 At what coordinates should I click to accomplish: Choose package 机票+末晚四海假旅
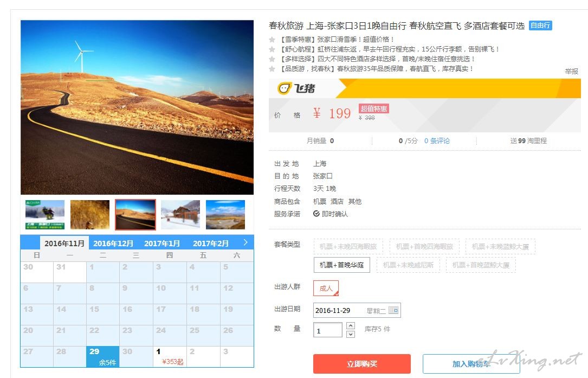click(x=348, y=247)
